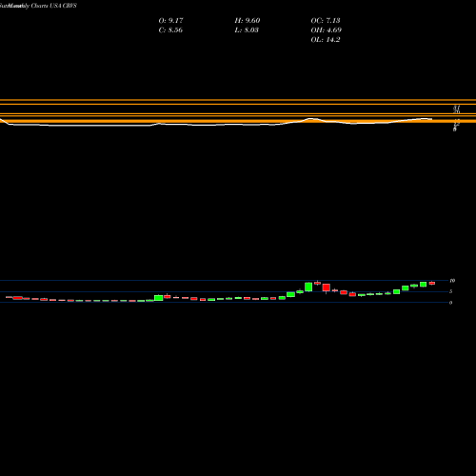The image size is (476, 476).
Task: Click the price axis label '0'
Action: coord(451,303)
